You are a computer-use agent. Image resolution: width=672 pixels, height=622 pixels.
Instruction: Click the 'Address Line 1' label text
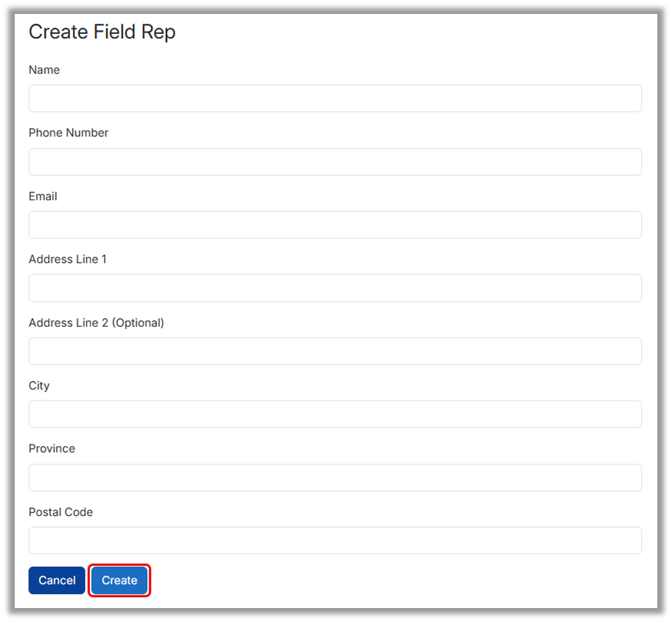(68, 259)
